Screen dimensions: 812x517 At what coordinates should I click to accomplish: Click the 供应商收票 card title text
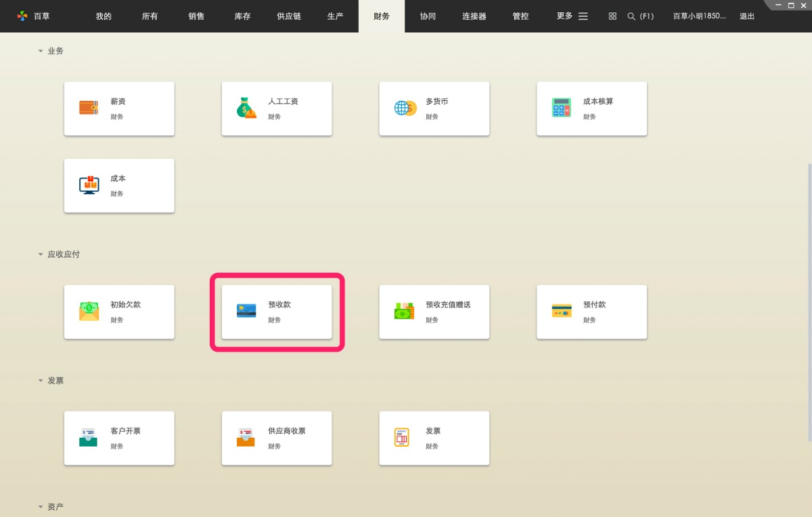pos(287,431)
